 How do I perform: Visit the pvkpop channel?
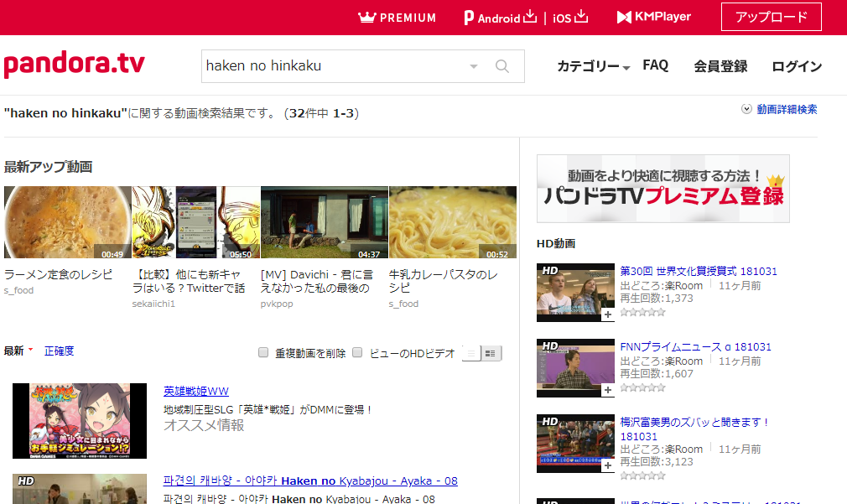(x=277, y=304)
